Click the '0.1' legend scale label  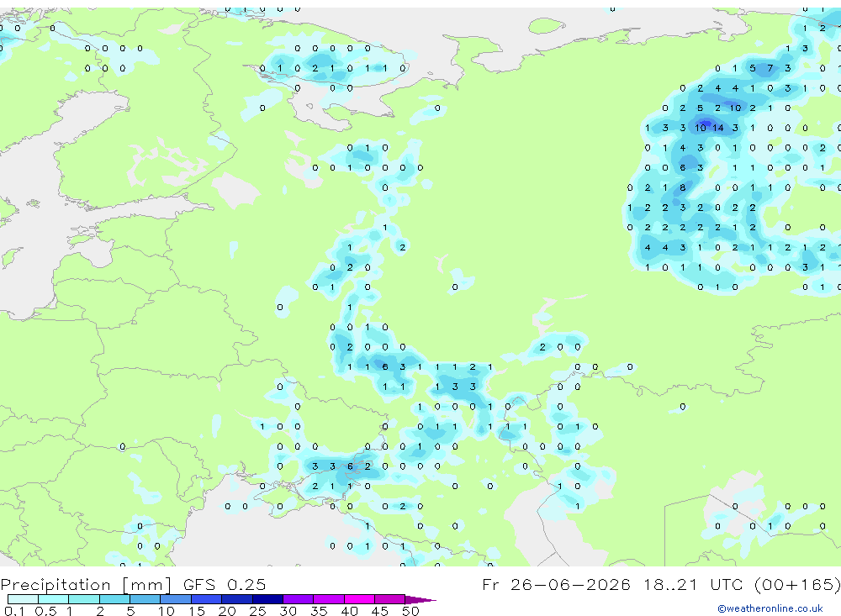(x=14, y=611)
